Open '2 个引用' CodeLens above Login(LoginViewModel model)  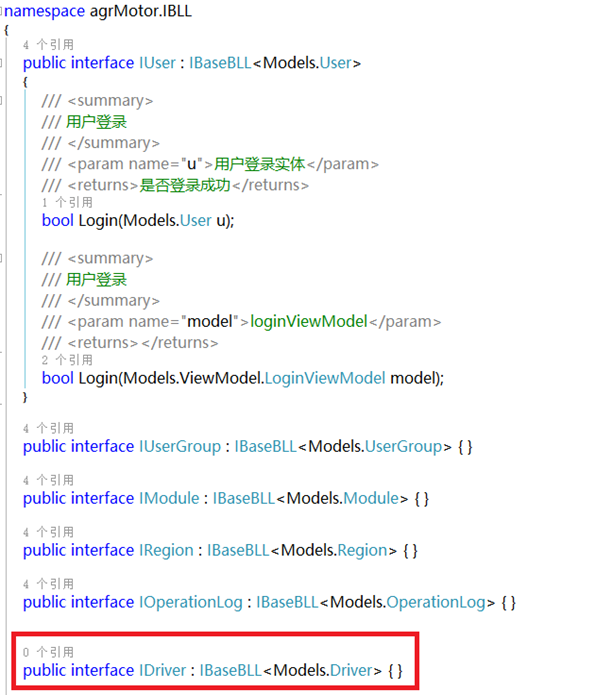tap(67, 360)
